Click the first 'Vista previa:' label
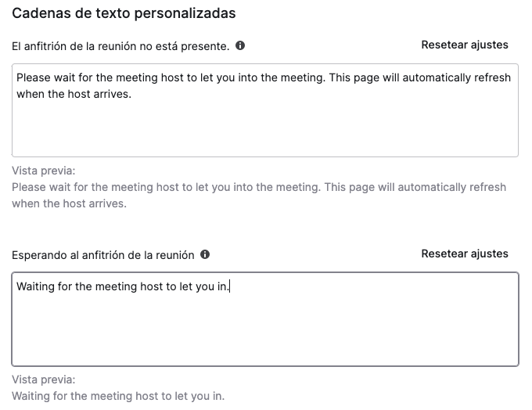This screenshot has width=532, height=410. click(44, 171)
